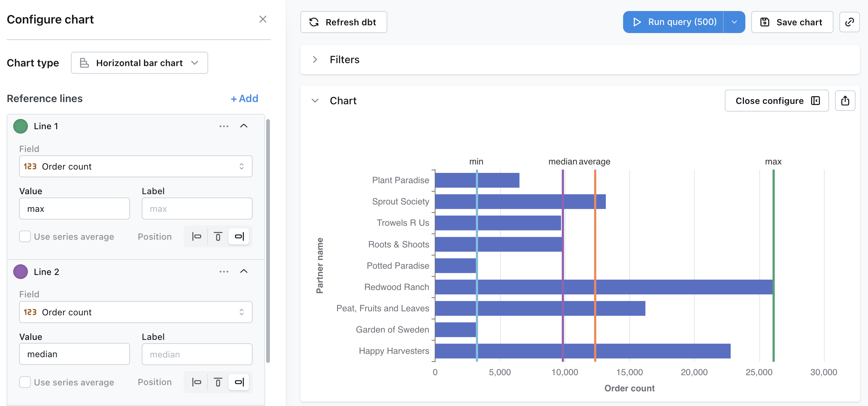Click the Line 2 Label input field
The image size is (868, 406).
click(x=197, y=354)
